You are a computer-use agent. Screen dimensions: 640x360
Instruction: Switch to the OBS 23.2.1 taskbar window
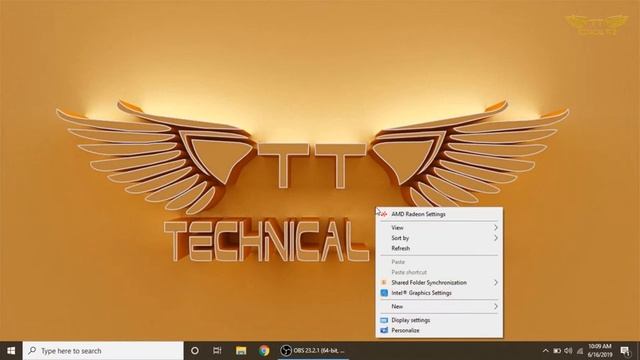313,351
